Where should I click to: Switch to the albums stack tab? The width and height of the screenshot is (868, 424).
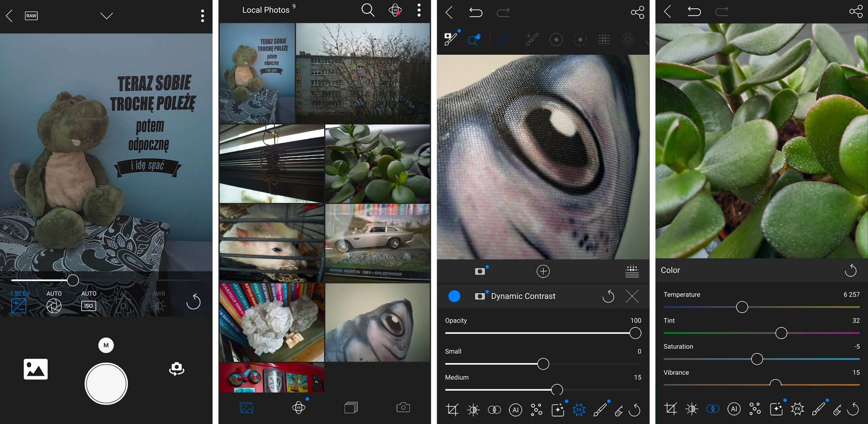pos(351,408)
